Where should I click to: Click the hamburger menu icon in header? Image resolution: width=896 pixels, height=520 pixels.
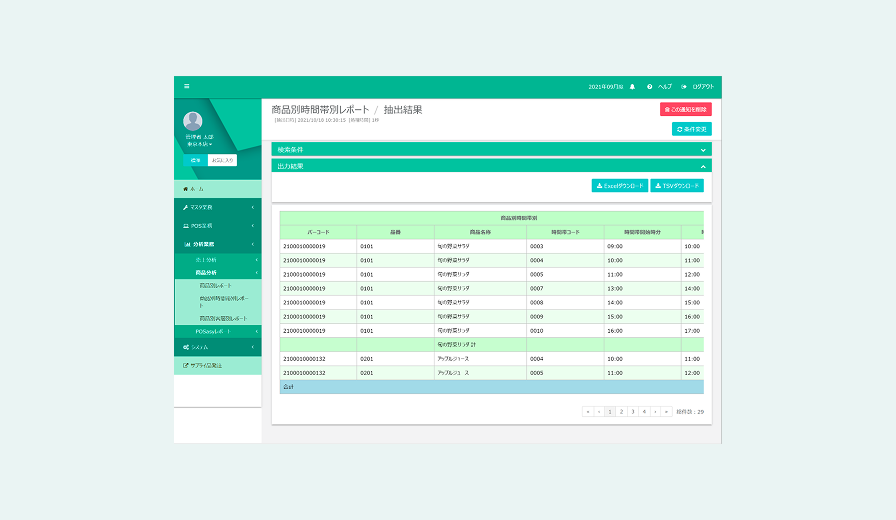pyautogui.click(x=186, y=87)
